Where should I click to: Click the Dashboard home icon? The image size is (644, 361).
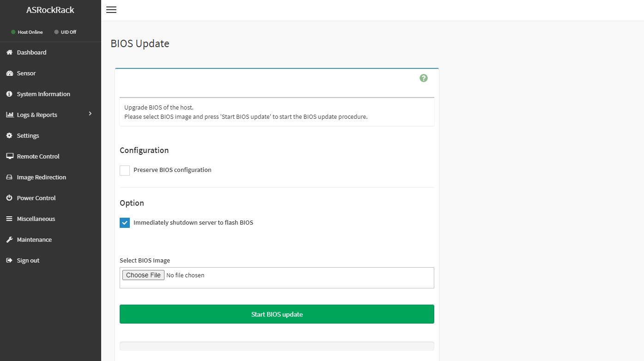pos(9,53)
